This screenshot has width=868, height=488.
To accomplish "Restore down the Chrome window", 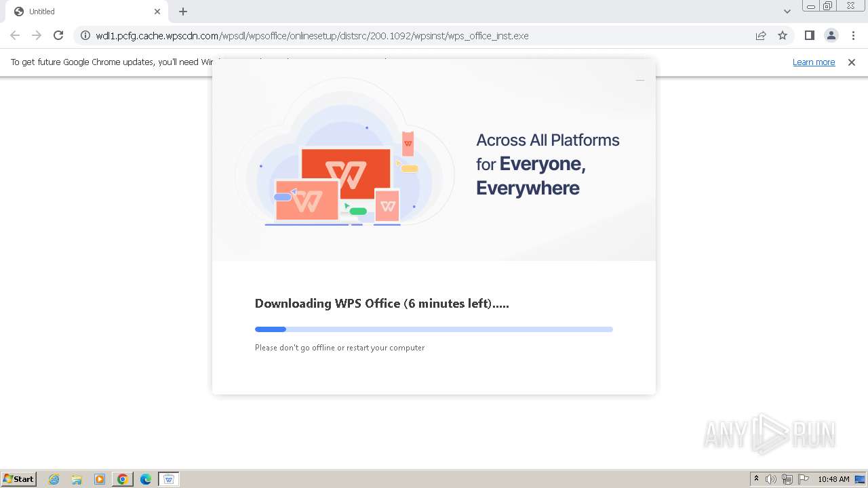I will (828, 6).
